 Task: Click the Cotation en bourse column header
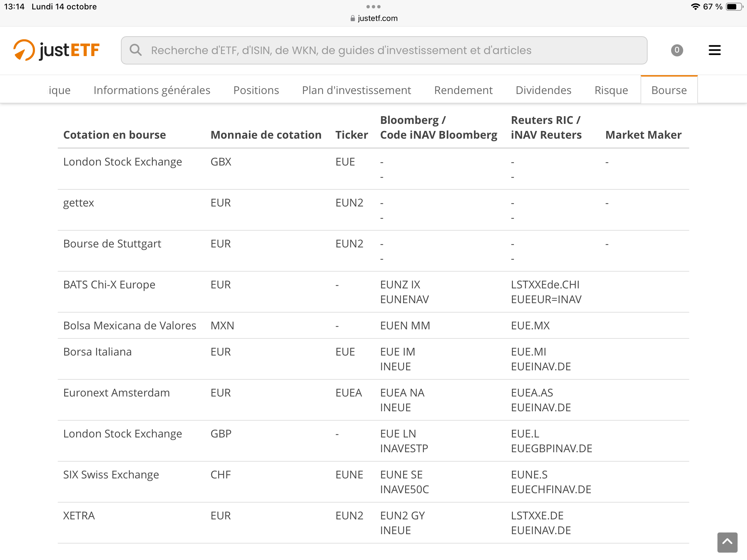click(x=115, y=135)
